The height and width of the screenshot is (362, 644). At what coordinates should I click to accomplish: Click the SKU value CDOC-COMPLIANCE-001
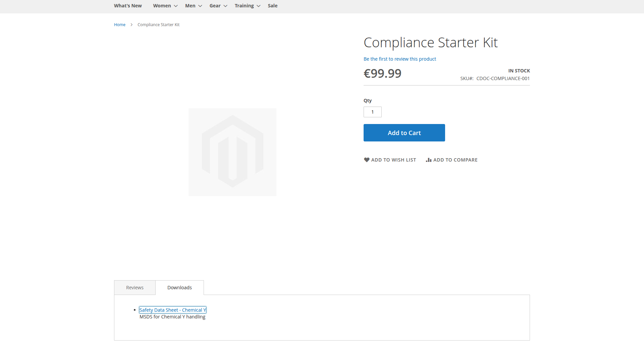coord(503,78)
